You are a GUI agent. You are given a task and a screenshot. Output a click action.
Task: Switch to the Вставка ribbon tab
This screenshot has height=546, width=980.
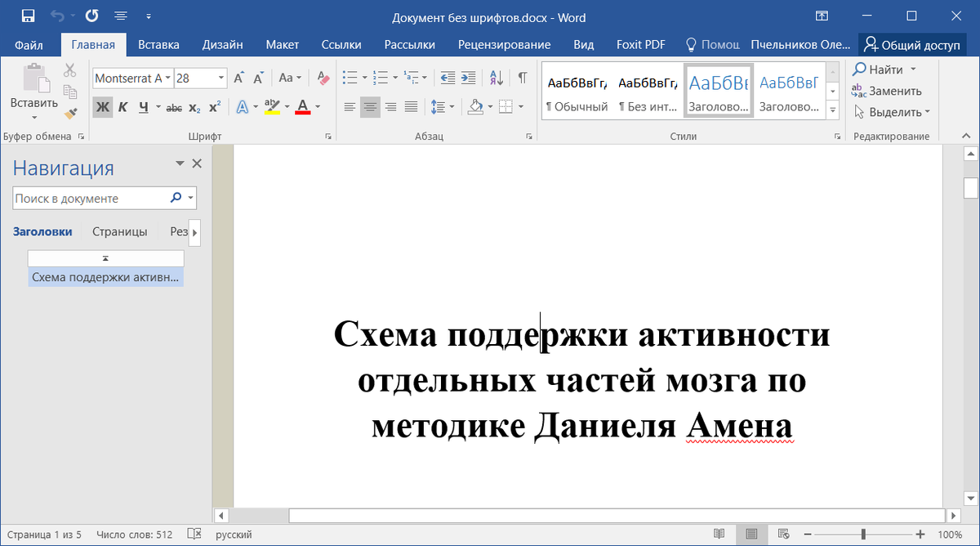(x=159, y=44)
